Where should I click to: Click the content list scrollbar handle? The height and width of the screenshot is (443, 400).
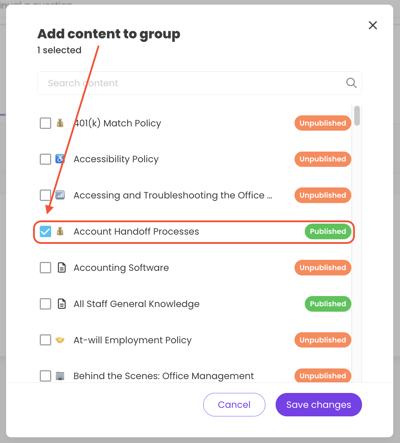(x=357, y=116)
